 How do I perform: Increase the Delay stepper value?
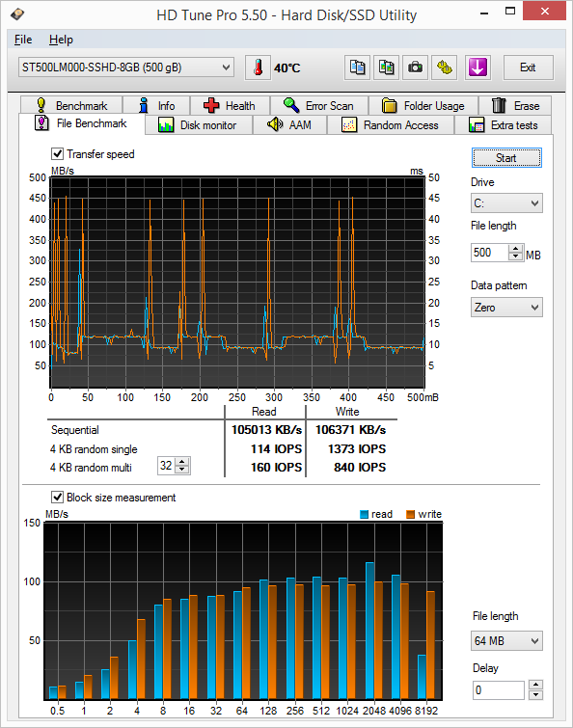[535, 685]
